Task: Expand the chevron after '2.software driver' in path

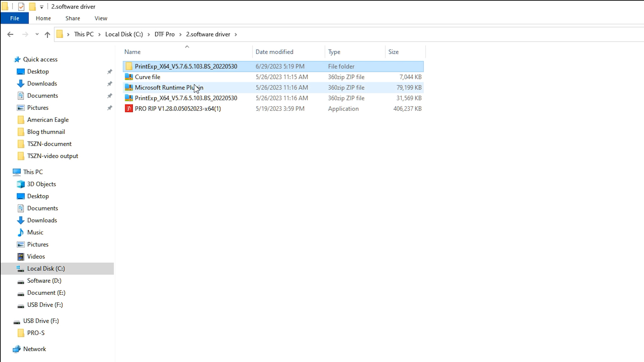Action: click(x=236, y=34)
